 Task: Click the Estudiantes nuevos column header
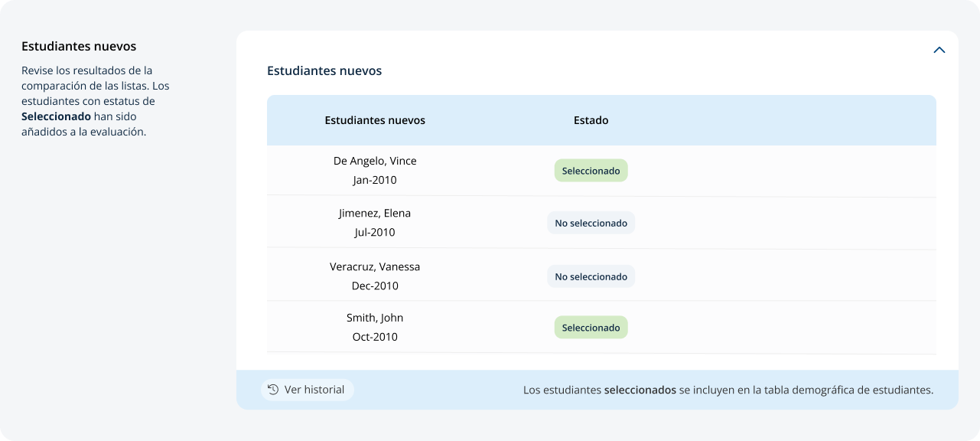[x=375, y=120]
